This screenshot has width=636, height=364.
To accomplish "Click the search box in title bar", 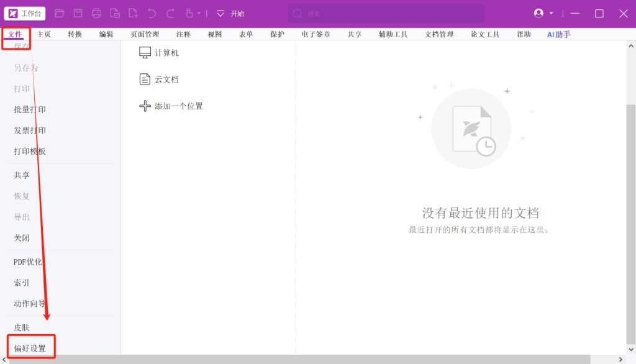I will pos(385,13).
